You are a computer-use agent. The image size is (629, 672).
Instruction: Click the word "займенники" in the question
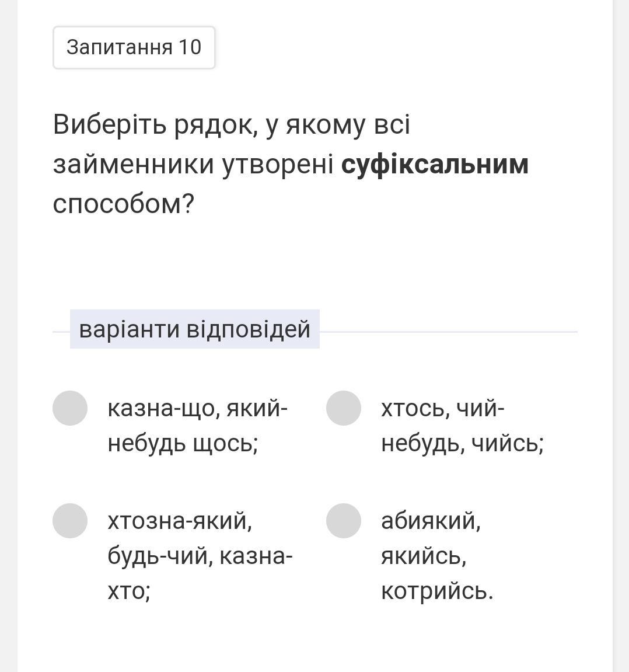tap(134, 164)
